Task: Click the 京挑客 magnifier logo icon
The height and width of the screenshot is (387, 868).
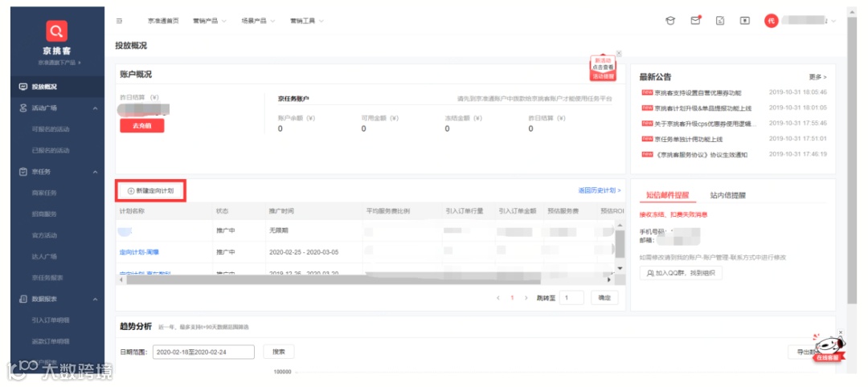Action: click(x=56, y=31)
